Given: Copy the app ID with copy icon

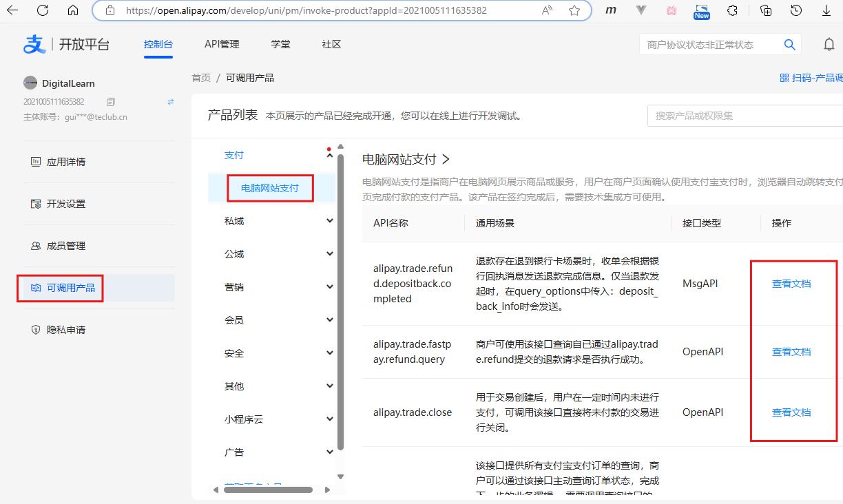Looking at the screenshot, I should (x=111, y=102).
